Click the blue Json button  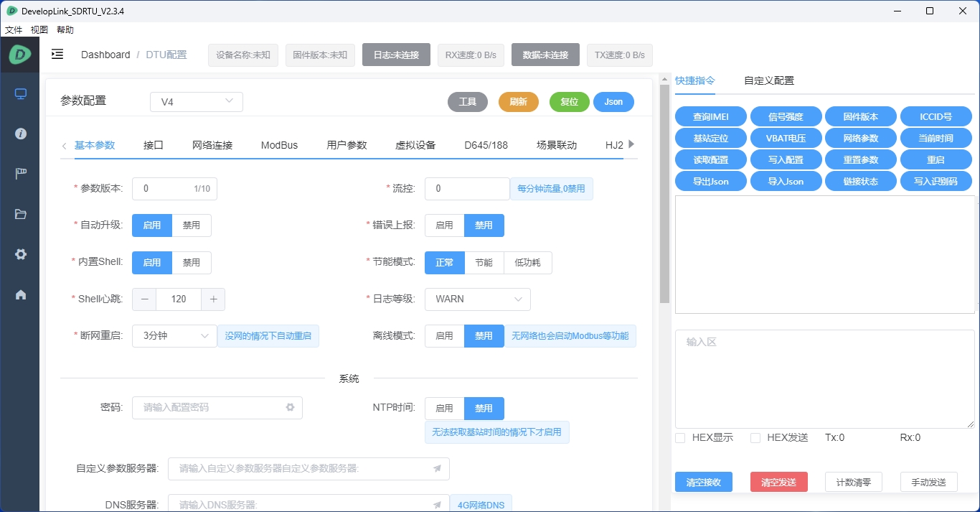(x=613, y=102)
